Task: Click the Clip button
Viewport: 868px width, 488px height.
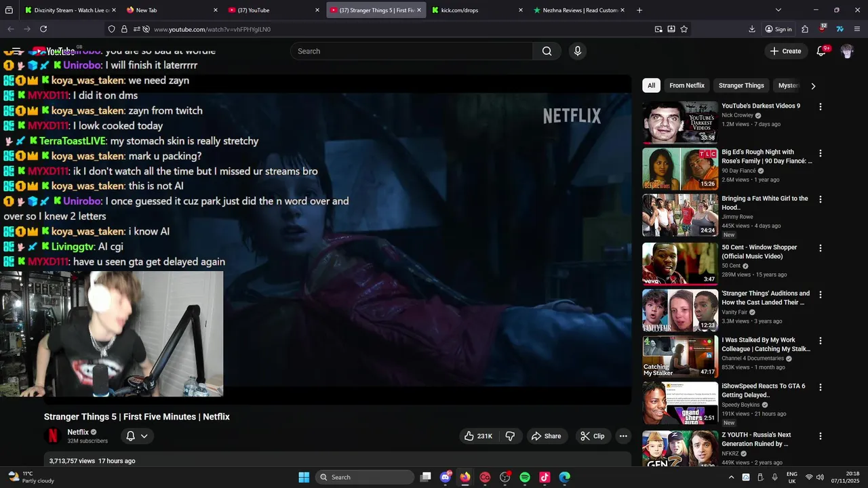Action: coord(592,436)
